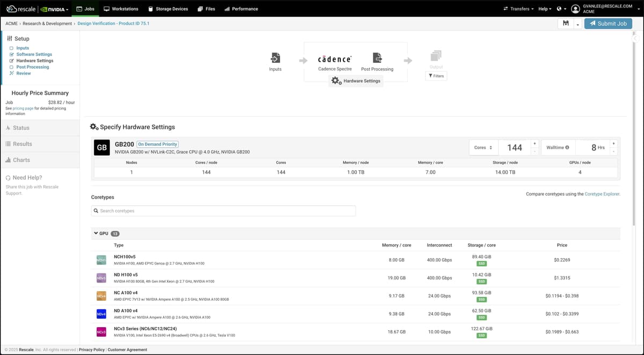
Task: Open the Help menu
Action: pyautogui.click(x=545, y=9)
